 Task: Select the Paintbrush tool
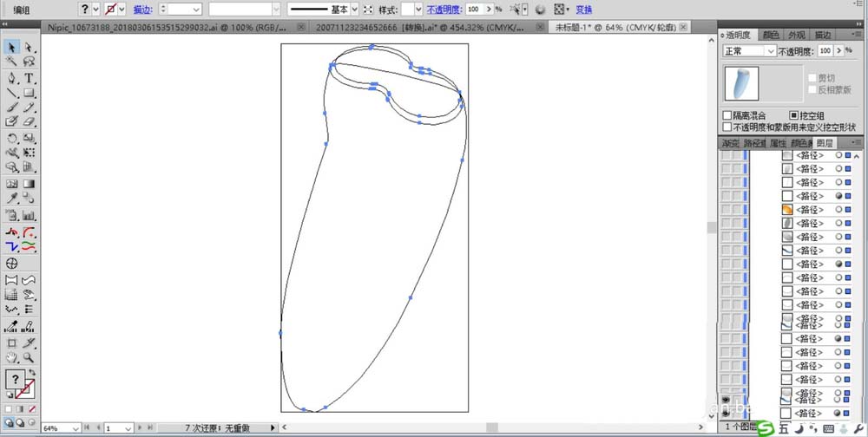pyautogui.click(x=12, y=108)
